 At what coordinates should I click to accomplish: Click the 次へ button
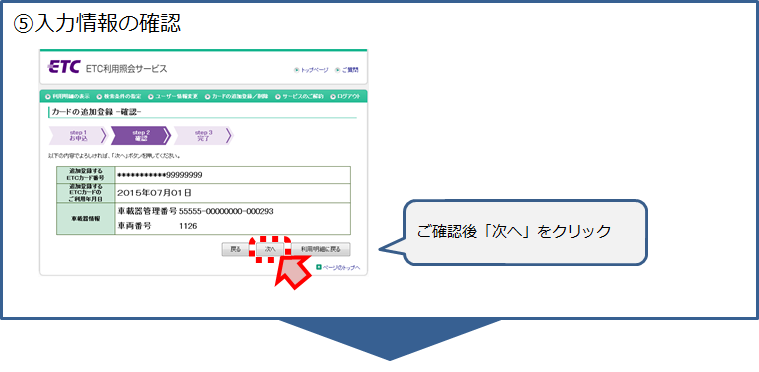270,250
